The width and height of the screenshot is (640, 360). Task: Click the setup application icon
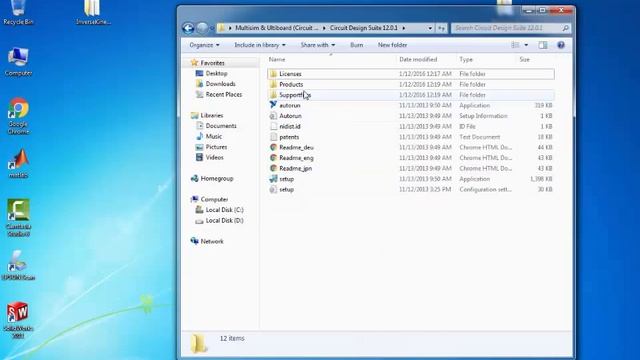click(273, 178)
